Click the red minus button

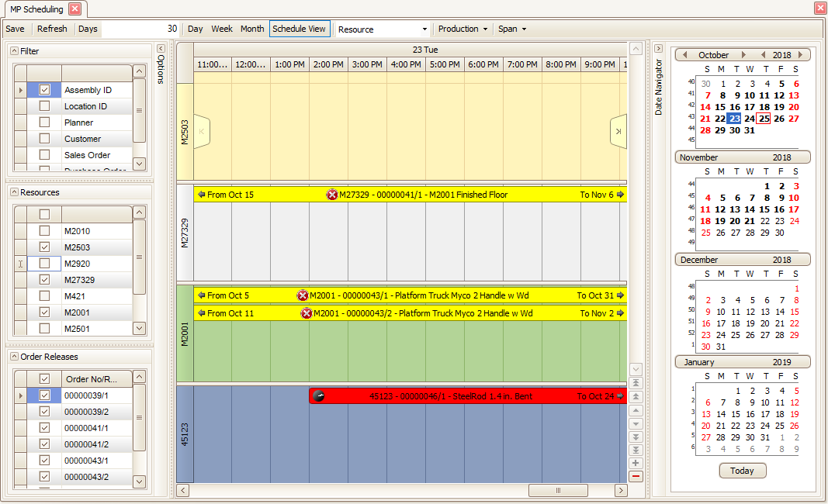tap(636, 477)
